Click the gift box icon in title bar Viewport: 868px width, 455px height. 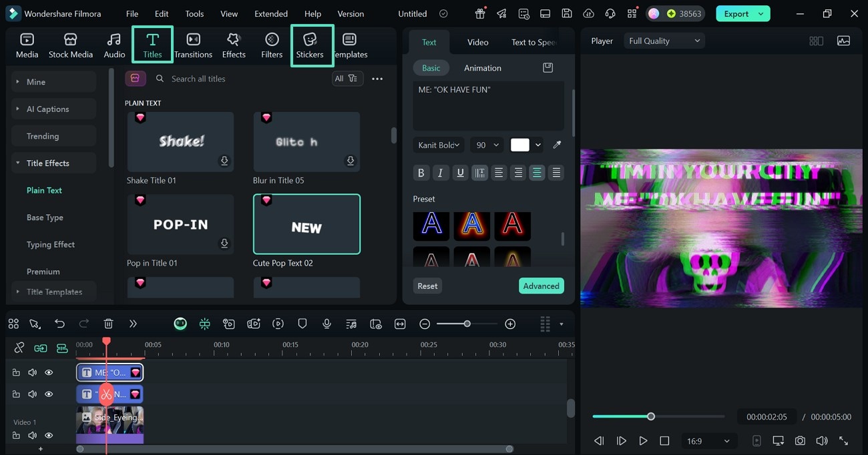pos(480,13)
